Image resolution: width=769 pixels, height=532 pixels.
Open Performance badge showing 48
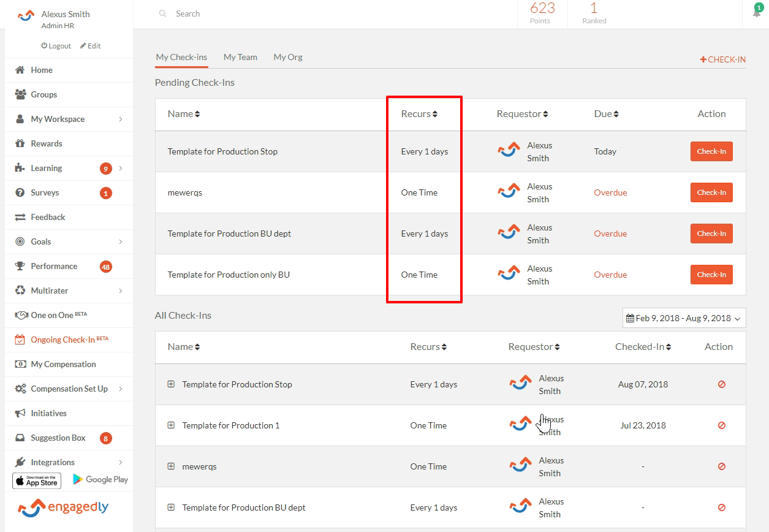106,267
